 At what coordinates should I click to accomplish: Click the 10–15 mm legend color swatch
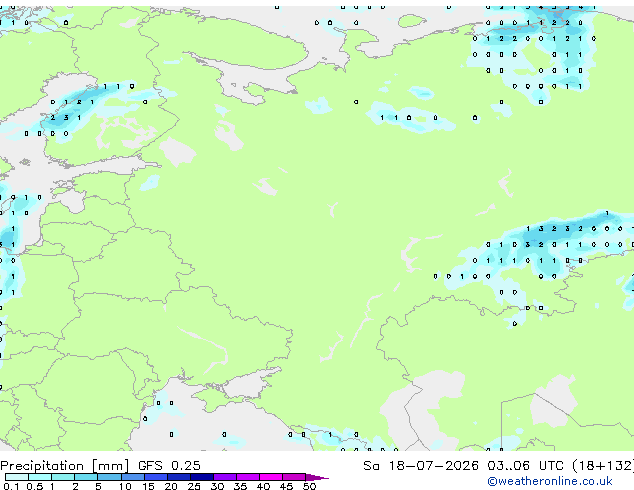[x=133, y=477]
